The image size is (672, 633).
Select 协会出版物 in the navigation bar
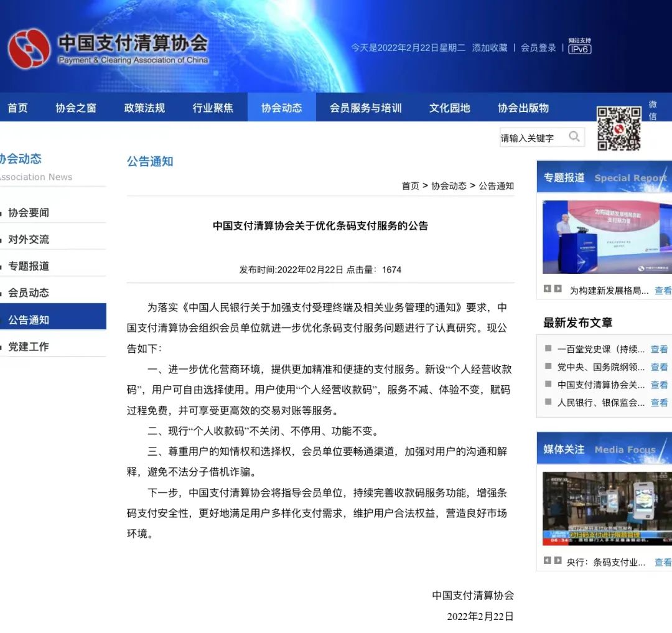point(523,108)
